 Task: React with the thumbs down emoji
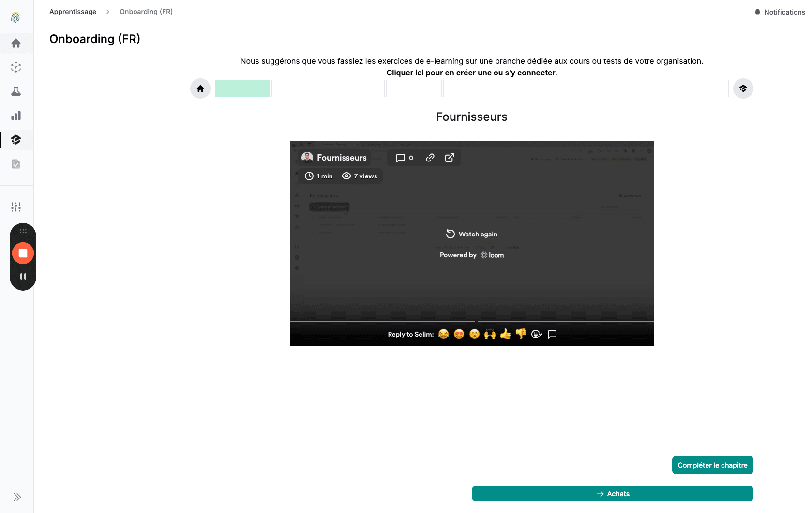pos(521,334)
